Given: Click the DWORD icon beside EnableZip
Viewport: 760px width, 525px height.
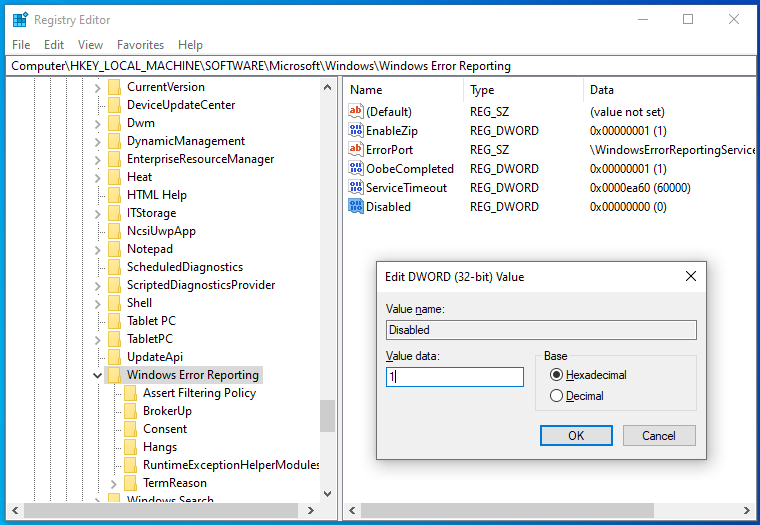Looking at the screenshot, I should (x=355, y=130).
